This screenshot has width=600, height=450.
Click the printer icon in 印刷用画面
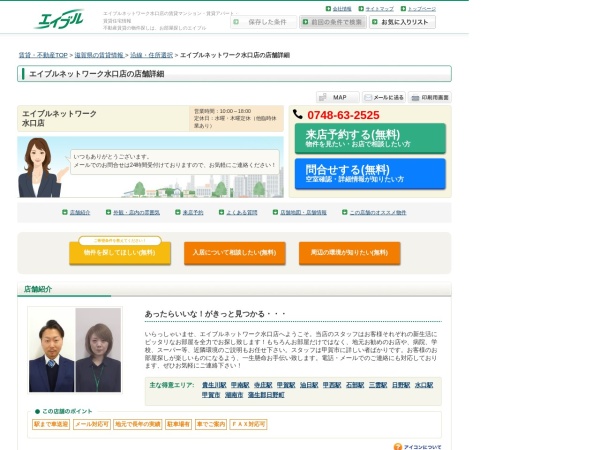[415, 98]
